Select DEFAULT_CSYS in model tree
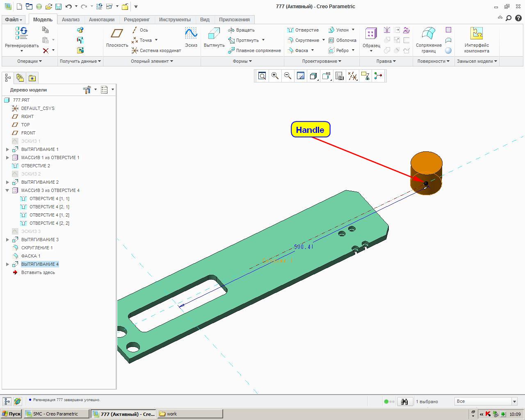 (38, 108)
